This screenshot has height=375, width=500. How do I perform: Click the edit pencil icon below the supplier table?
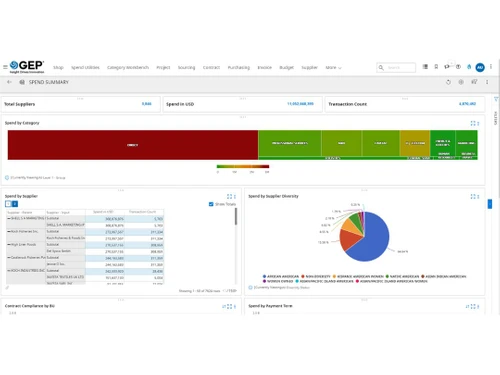7,287
